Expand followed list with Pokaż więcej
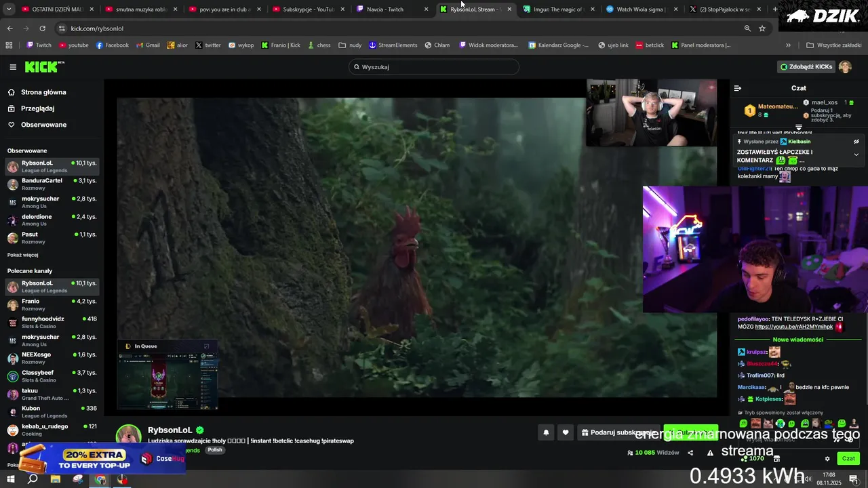 coord(22,255)
